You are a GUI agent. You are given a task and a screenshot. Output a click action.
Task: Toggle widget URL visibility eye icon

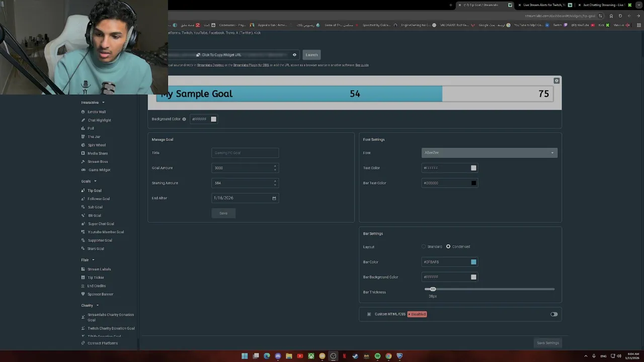coord(294,55)
